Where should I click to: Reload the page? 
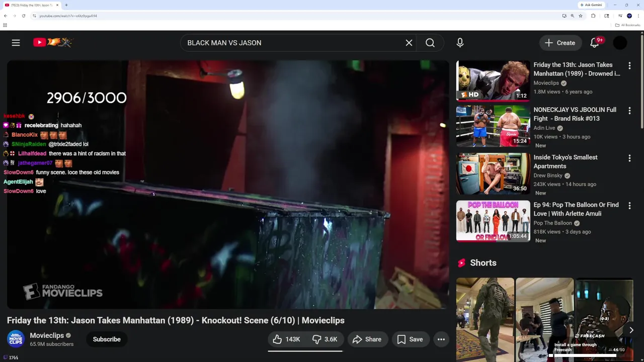pyautogui.click(x=23, y=16)
